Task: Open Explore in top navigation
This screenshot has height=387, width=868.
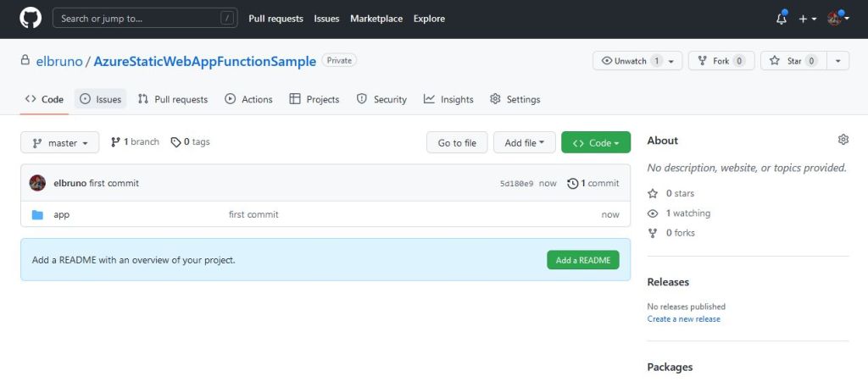Action: point(429,19)
